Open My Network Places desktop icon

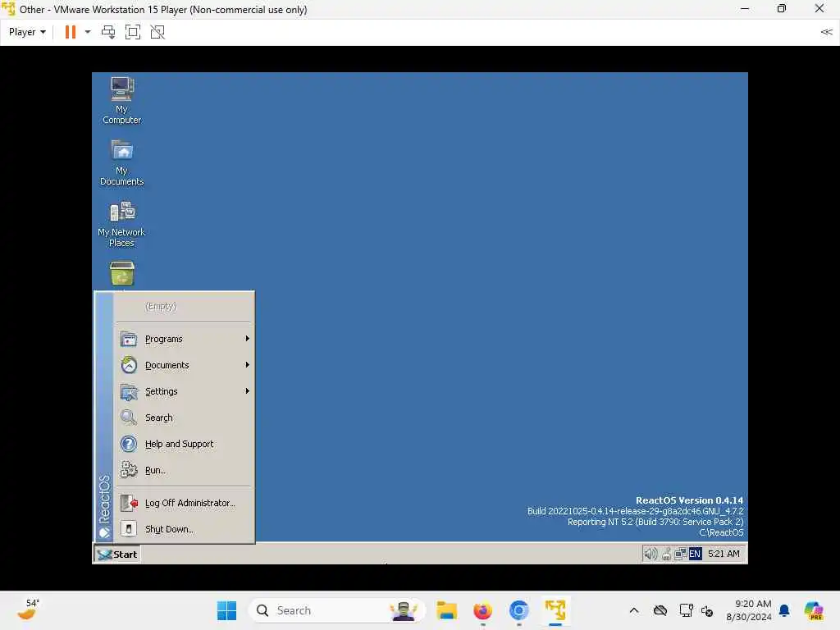point(121,224)
